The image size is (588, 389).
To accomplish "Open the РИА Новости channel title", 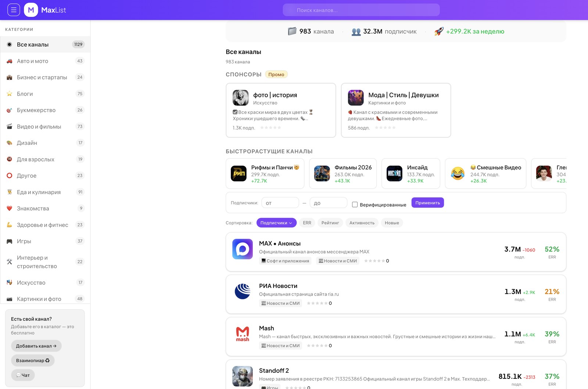I will click(278, 286).
